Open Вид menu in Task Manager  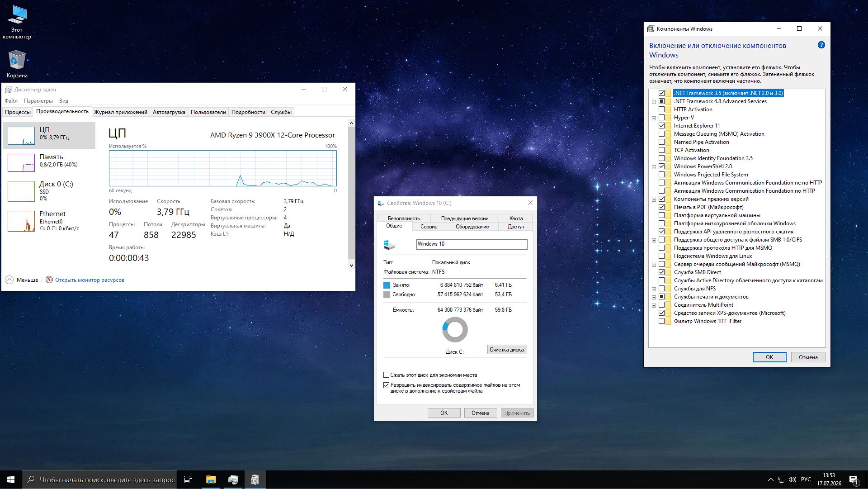tap(64, 101)
